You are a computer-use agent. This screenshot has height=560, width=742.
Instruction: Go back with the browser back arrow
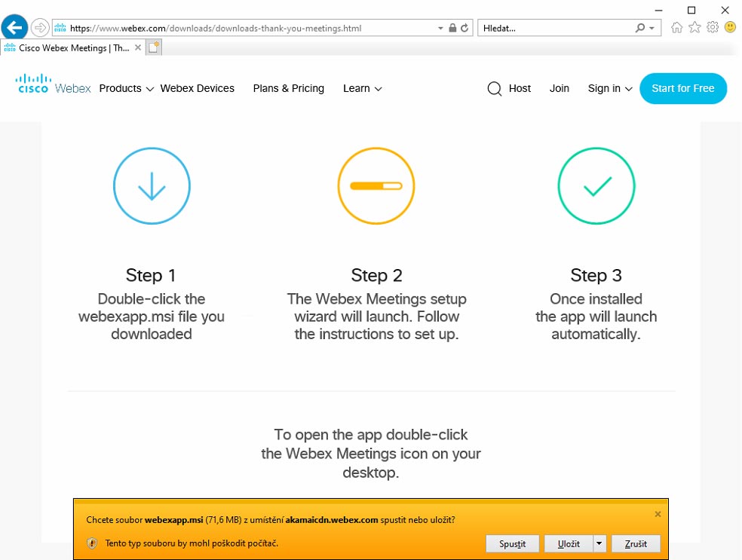tap(14, 28)
